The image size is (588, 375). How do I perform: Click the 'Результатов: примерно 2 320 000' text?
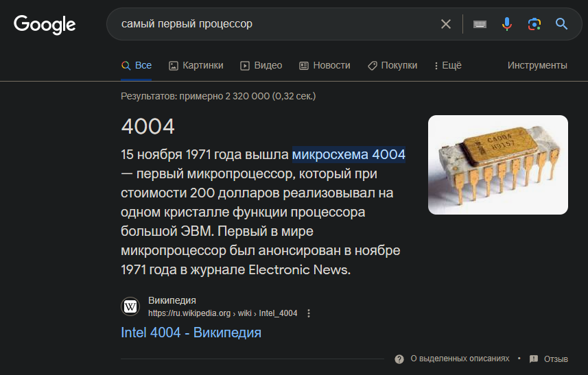point(195,96)
